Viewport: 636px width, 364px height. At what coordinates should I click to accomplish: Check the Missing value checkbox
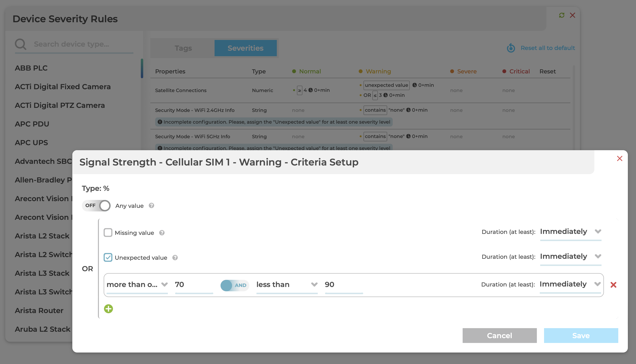tap(108, 232)
